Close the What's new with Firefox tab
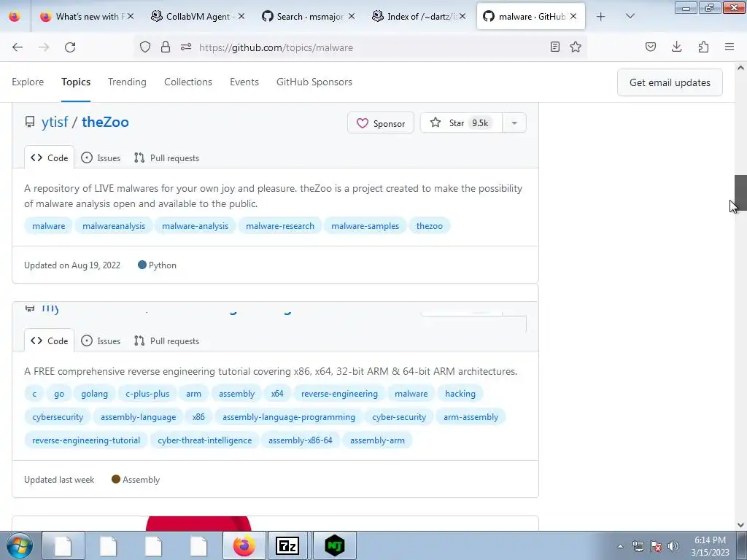 131,17
